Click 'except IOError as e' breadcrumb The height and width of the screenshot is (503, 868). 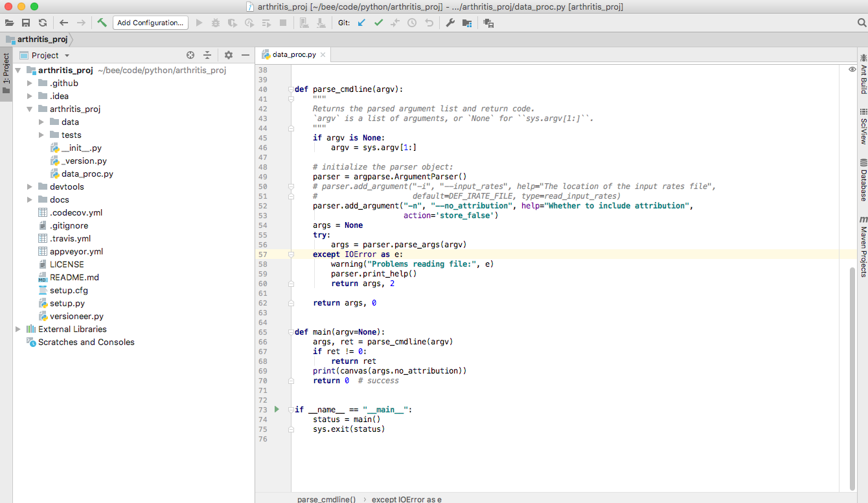coord(407,499)
